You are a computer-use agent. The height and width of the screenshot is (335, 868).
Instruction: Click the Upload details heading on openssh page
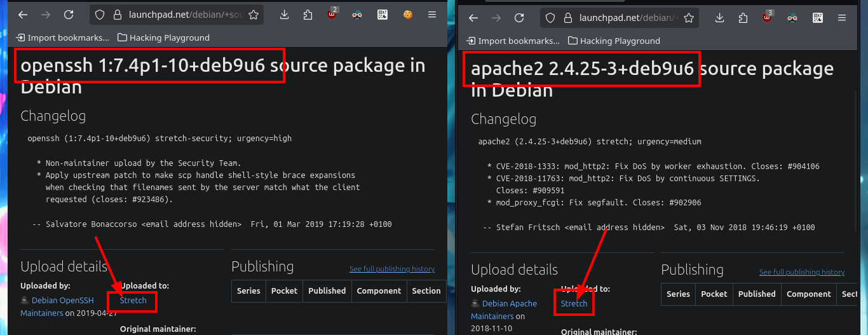64,266
